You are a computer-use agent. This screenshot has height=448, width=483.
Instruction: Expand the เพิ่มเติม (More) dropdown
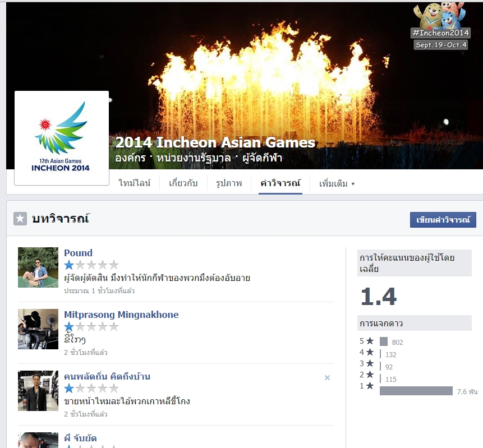tap(337, 184)
